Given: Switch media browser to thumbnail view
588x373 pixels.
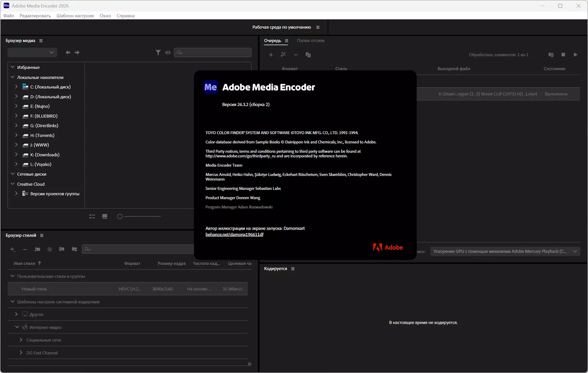Looking at the screenshot, I should 105,216.
